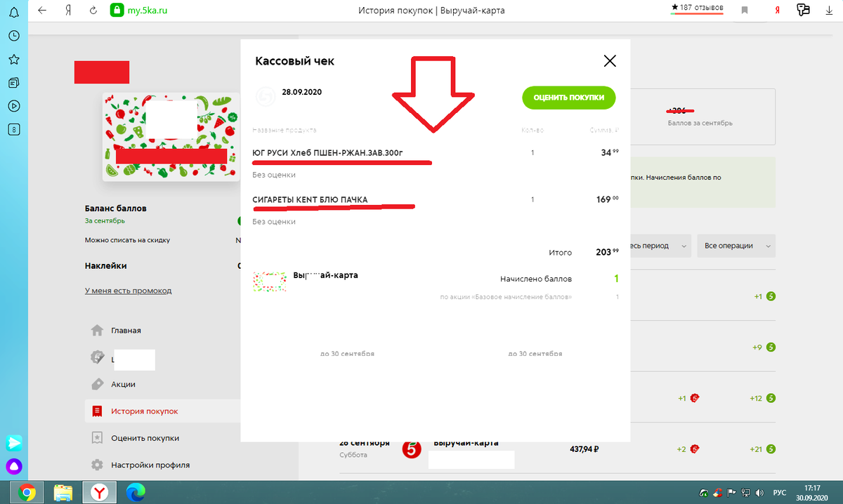
Task: Click the receipt date 28.09.2020
Action: coord(302,92)
